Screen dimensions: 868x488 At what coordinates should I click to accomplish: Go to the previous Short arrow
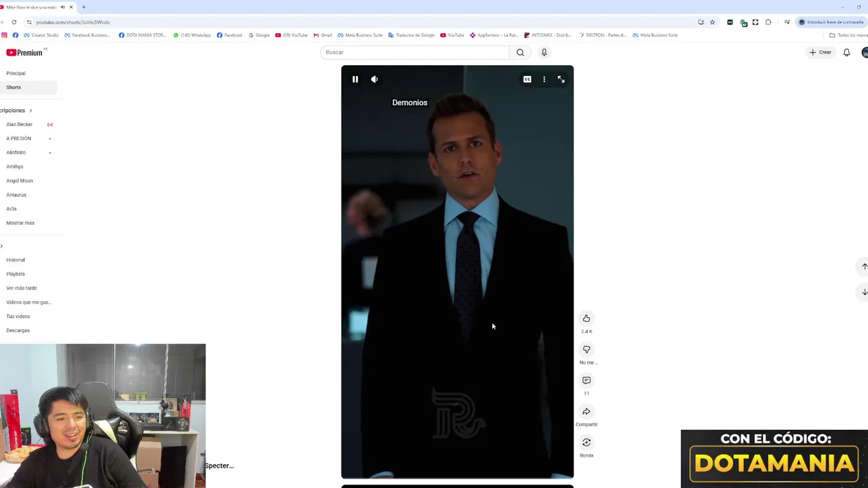(x=864, y=266)
